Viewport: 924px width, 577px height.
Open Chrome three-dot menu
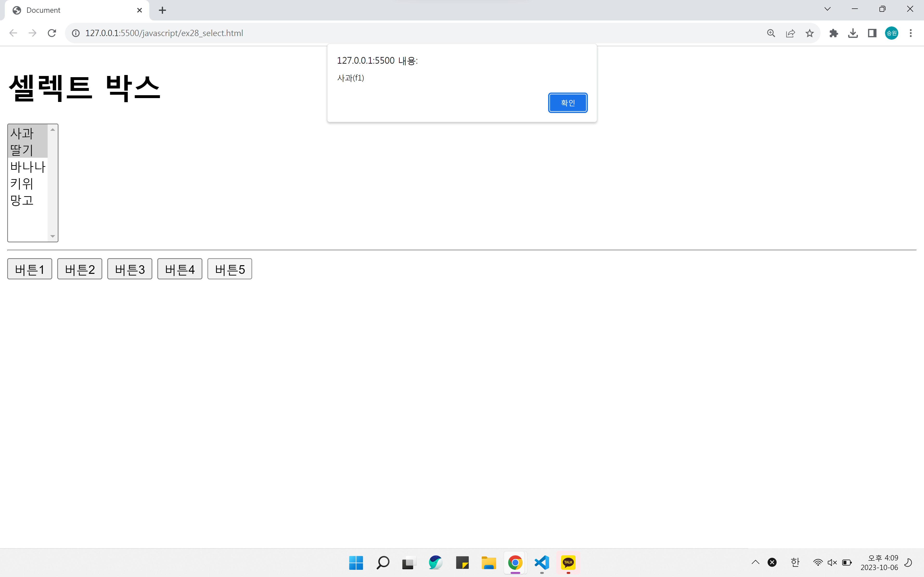pyautogui.click(x=911, y=33)
